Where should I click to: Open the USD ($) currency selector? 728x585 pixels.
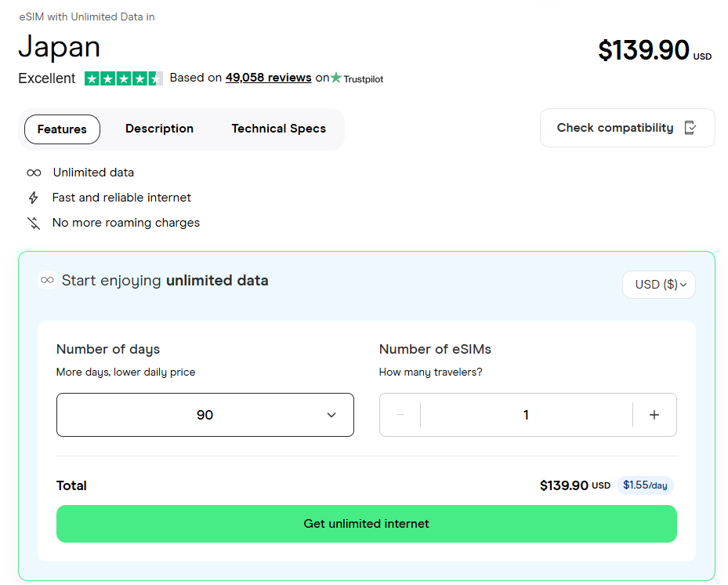point(658,285)
